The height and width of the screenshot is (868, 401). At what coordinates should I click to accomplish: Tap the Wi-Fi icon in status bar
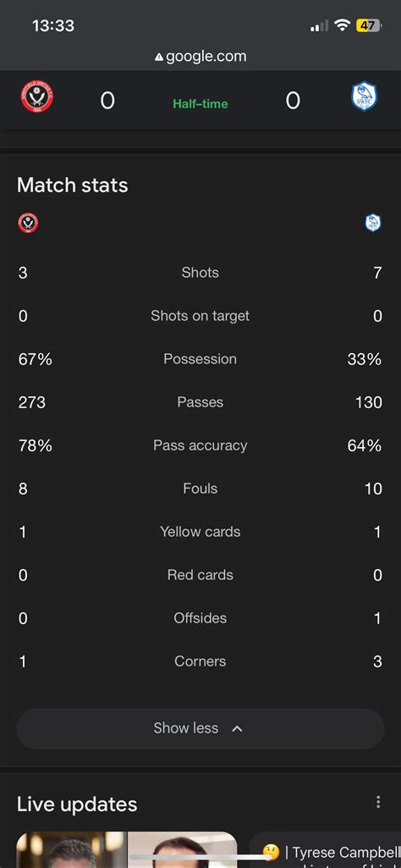click(343, 25)
